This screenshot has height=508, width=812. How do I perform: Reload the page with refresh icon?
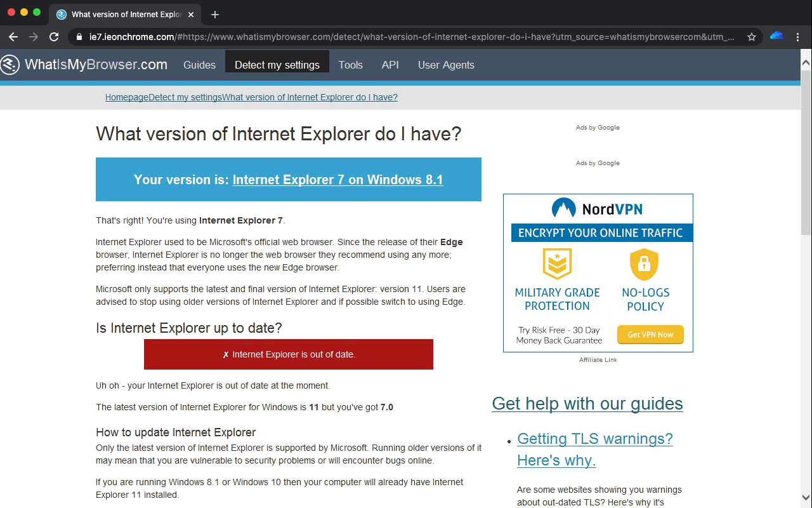pyautogui.click(x=54, y=37)
